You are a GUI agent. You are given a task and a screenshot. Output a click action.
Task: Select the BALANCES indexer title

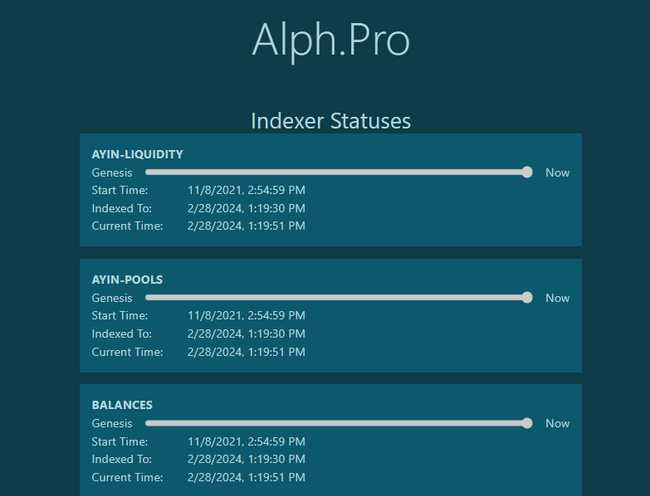[122, 405]
